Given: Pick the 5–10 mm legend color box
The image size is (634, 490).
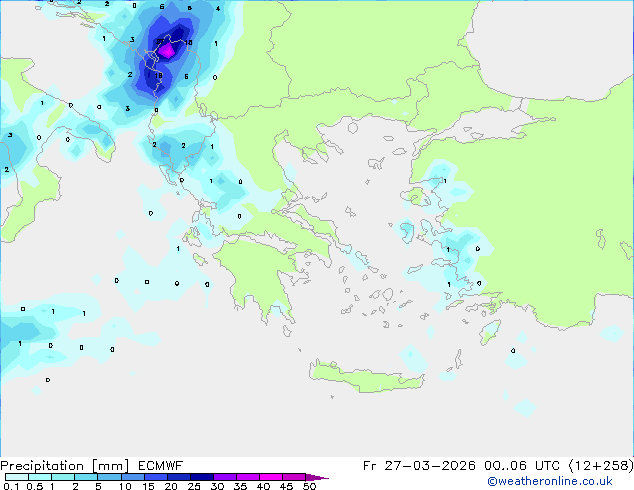Looking at the screenshot, I should coord(109,477).
